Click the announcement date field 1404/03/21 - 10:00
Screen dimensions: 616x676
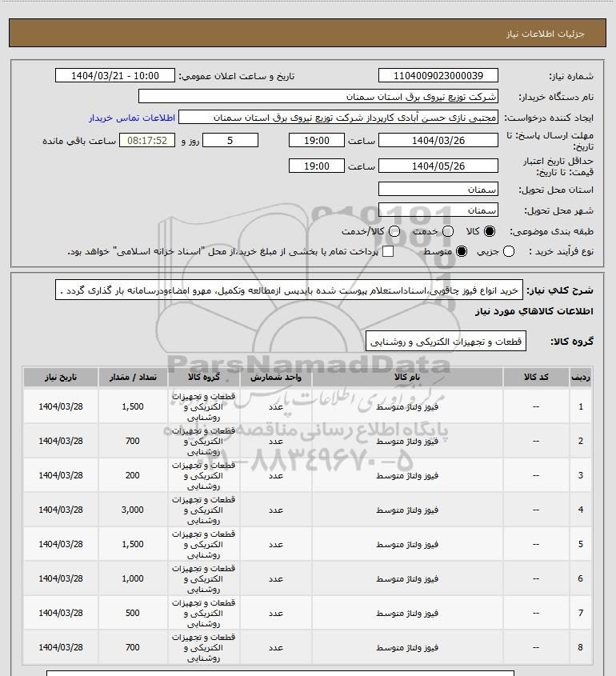click(x=115, y=75)
